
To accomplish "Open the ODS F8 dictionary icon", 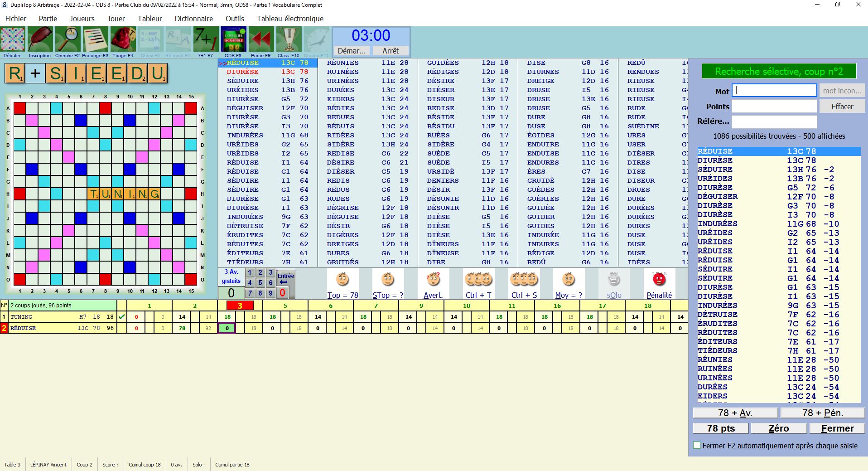I will tap(233, 40).
